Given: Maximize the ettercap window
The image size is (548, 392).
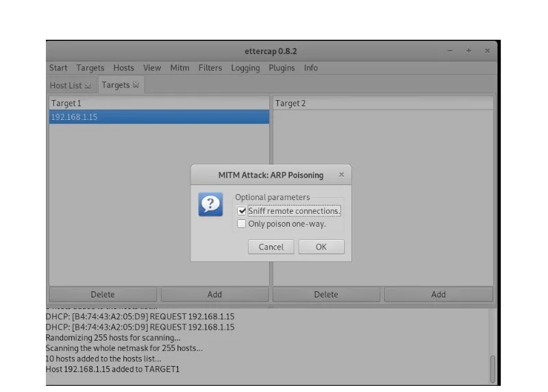Looking at the screenshot, I should [x=469, y=51].
